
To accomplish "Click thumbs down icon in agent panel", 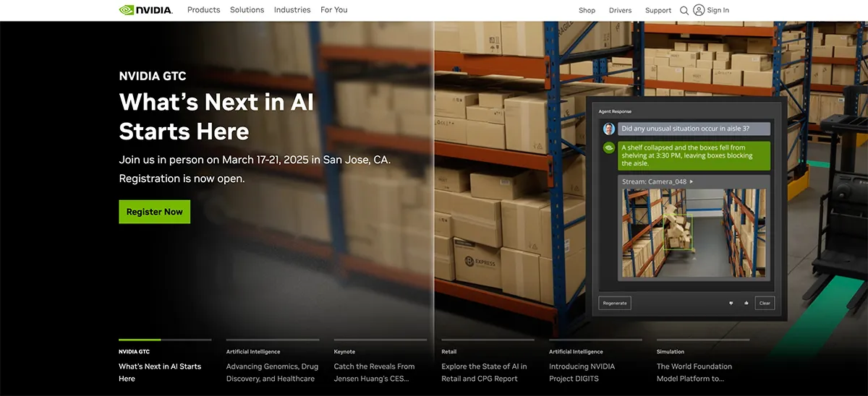I will 731,303.
